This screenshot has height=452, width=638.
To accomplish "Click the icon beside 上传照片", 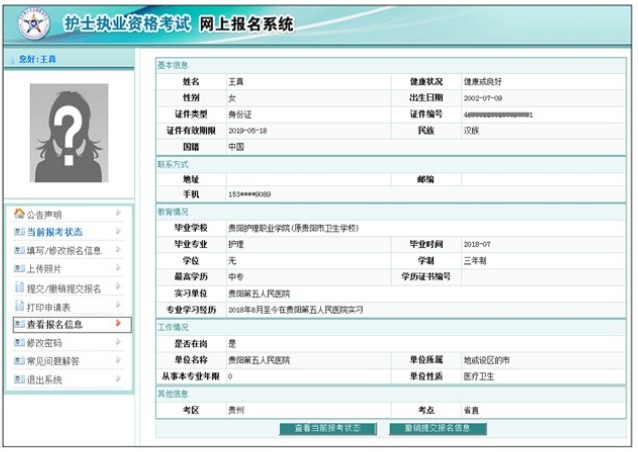I will [x=19, y=269].
